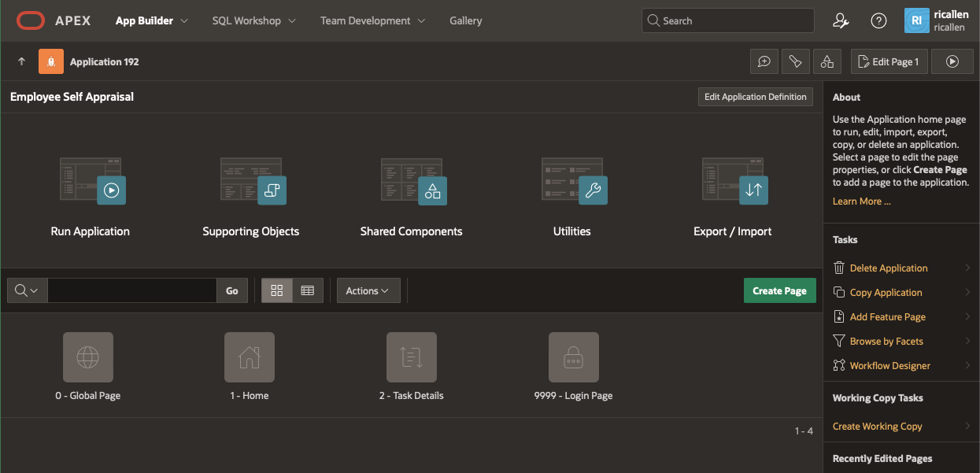Open search column selector dropdown

click(x=27, y=290)
